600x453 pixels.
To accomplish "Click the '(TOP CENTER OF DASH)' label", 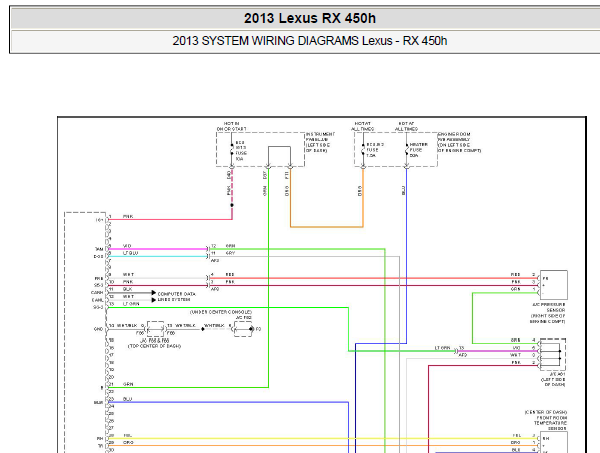I will tap(154, 346).
